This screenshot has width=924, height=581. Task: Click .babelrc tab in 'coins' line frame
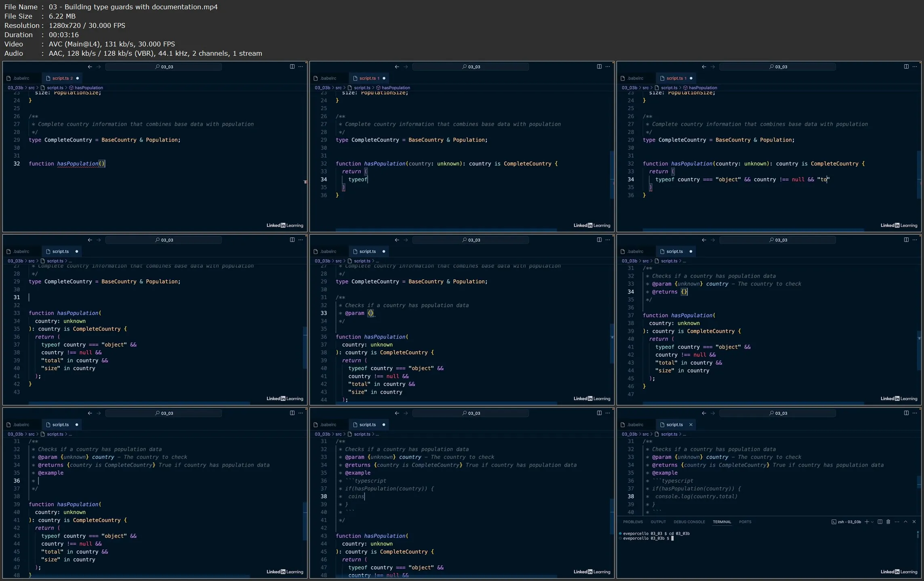coord(328,424)
